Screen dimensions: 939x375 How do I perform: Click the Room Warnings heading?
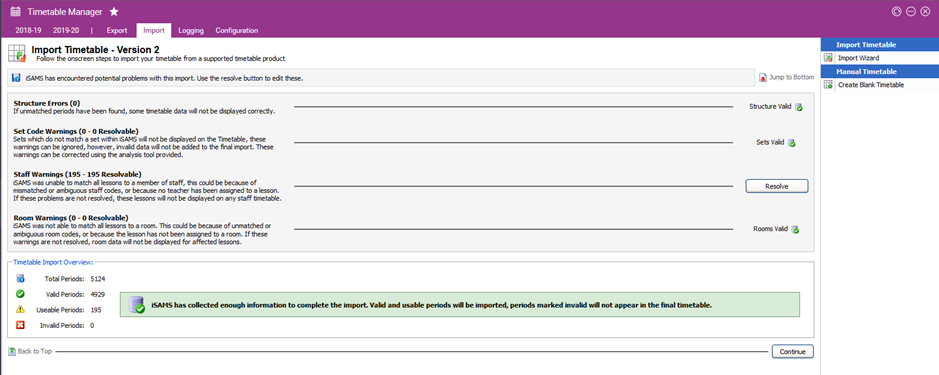(71, 217)
